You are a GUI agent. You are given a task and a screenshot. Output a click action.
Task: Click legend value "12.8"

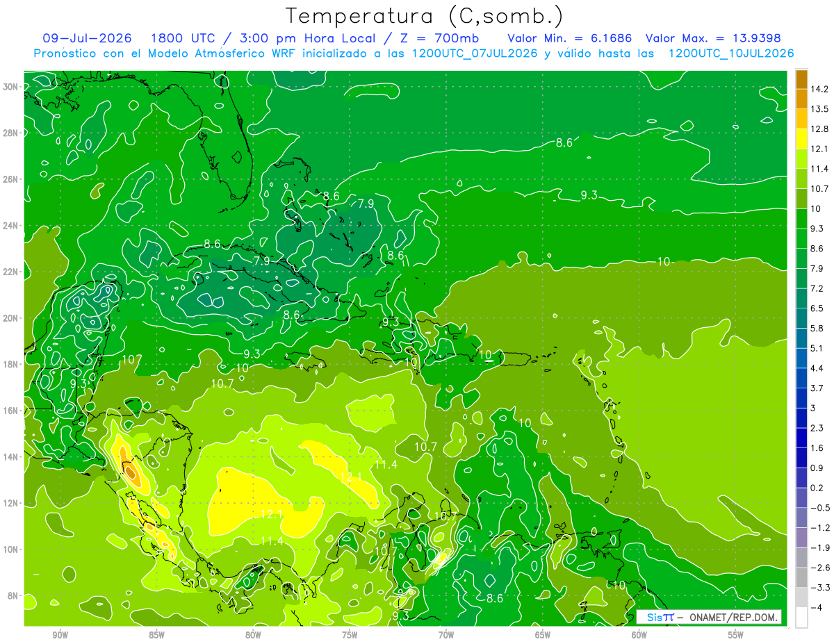(x=819, y=129)
